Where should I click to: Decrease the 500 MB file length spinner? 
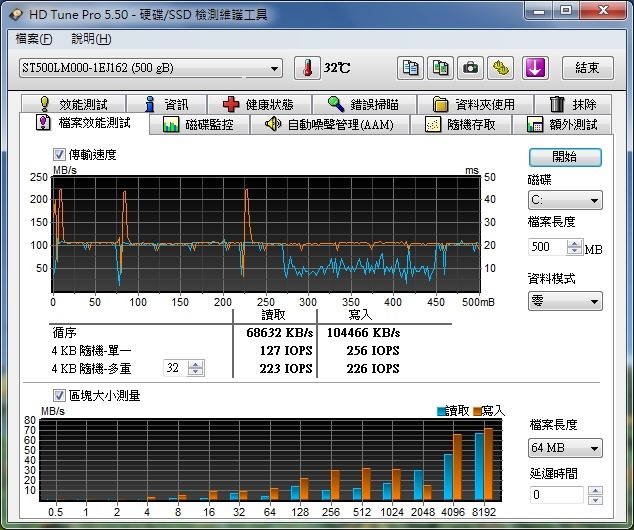pos(575,251)
